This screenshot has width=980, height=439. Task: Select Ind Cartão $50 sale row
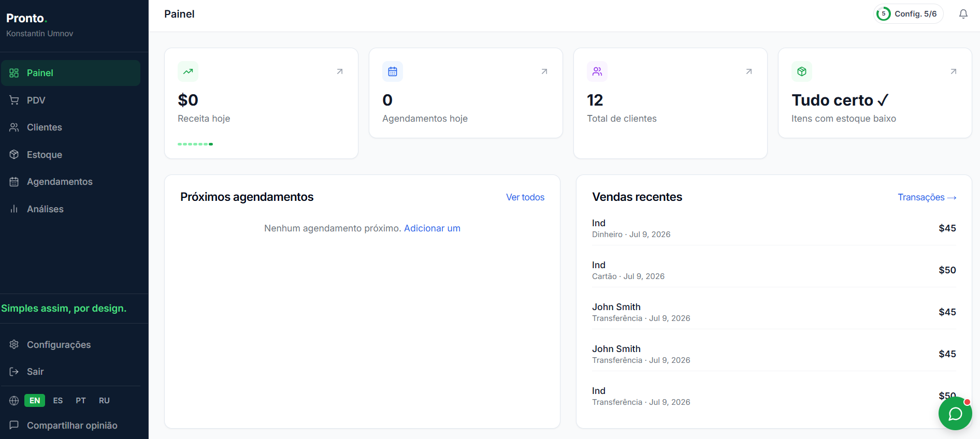[x=774, y=270]
